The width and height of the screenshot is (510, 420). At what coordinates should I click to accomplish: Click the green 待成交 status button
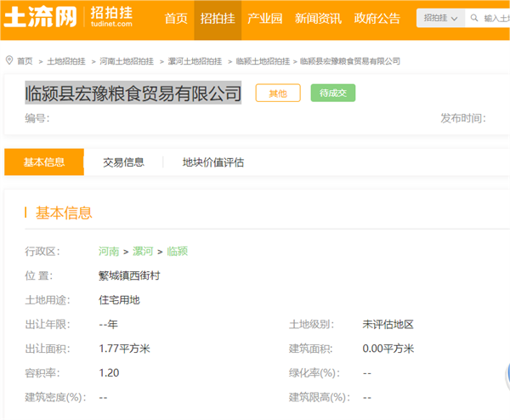[332, 94]
